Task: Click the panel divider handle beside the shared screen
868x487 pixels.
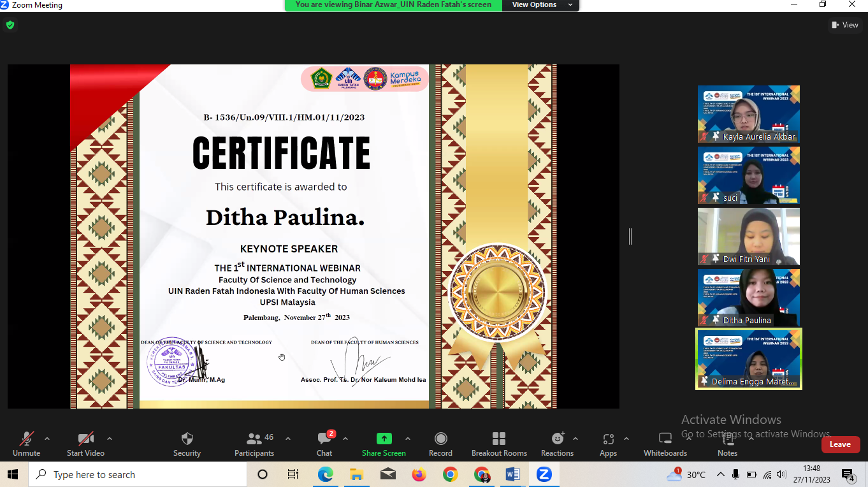Action: (630, 236)
